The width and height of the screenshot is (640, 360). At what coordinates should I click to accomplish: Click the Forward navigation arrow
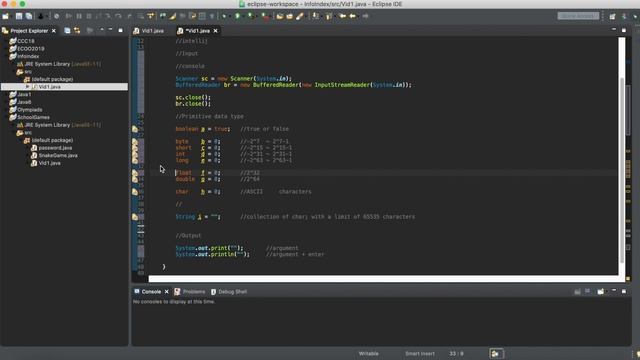click(x=365, y=16)
